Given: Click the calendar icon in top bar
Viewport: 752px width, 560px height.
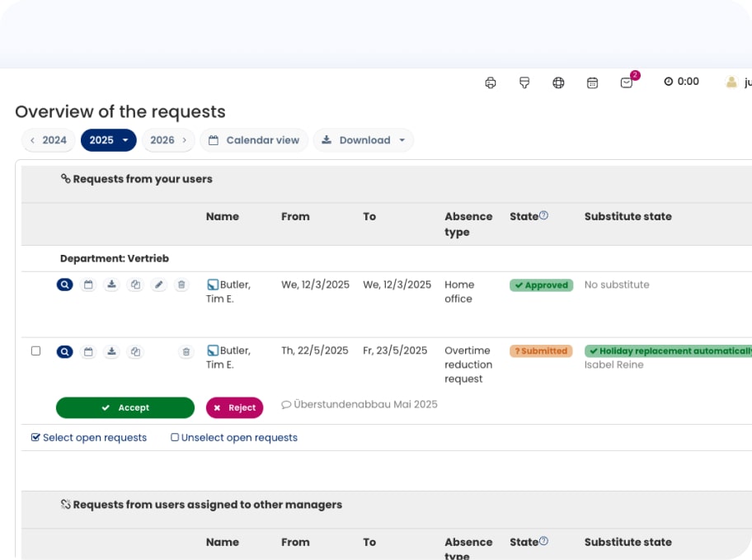Looking at the screenshot, I should [x=592, y=82].
